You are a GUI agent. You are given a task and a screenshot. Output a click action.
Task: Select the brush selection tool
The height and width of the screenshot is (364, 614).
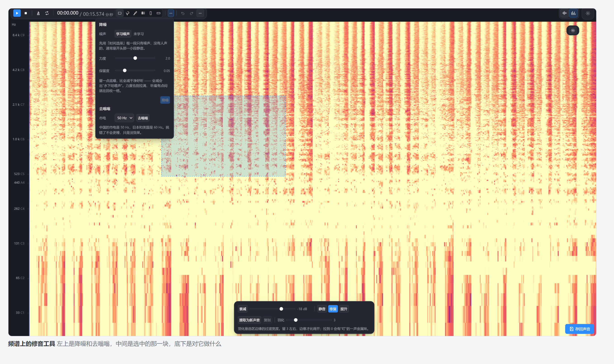point(135,13)
